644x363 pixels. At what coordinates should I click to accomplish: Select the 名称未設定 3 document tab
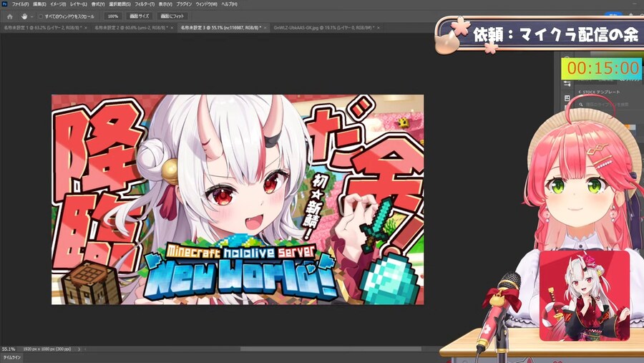(x=220, y=28)
